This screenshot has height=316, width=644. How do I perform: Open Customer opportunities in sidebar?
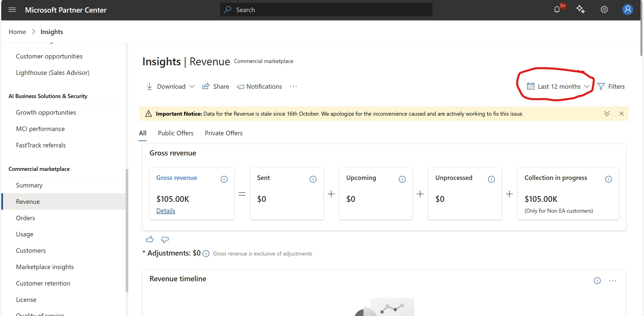pos(49,56)
